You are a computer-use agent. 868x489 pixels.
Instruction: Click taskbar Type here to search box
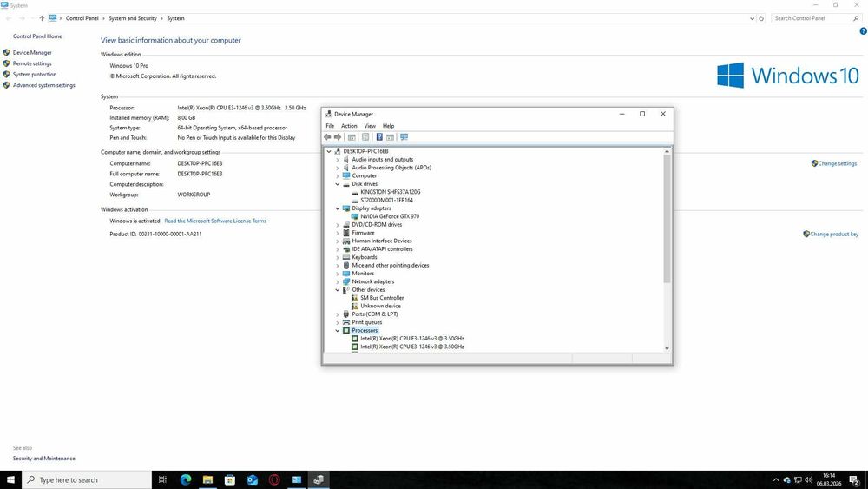(87, 479)
